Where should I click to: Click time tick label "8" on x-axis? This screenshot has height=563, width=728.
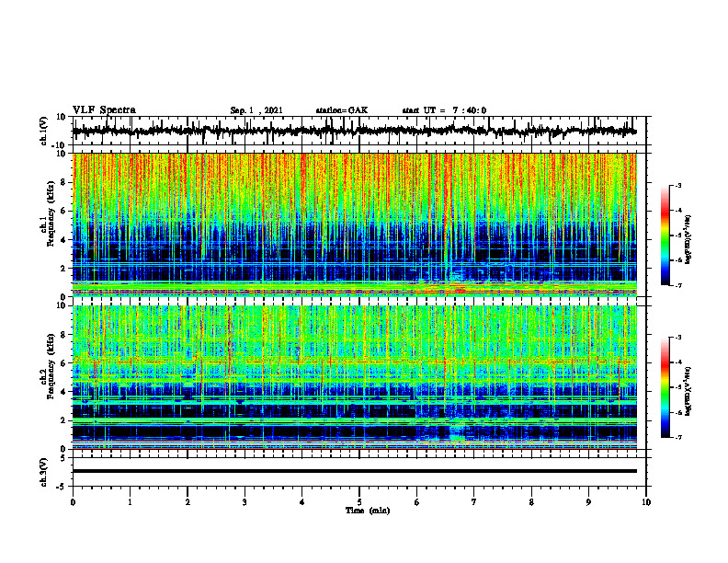pyautogui.click(x=531, y=502)
